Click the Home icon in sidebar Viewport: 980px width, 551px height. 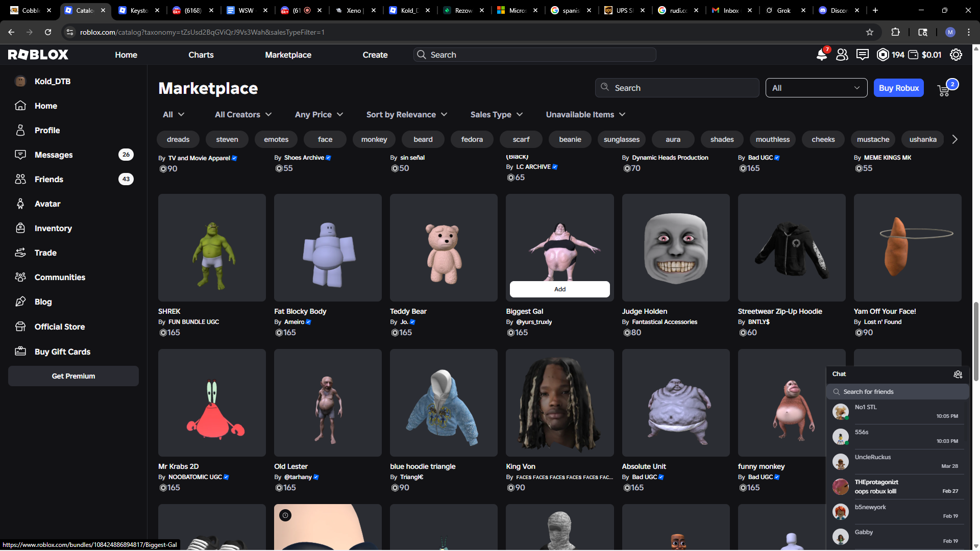(x=20, y=106)
